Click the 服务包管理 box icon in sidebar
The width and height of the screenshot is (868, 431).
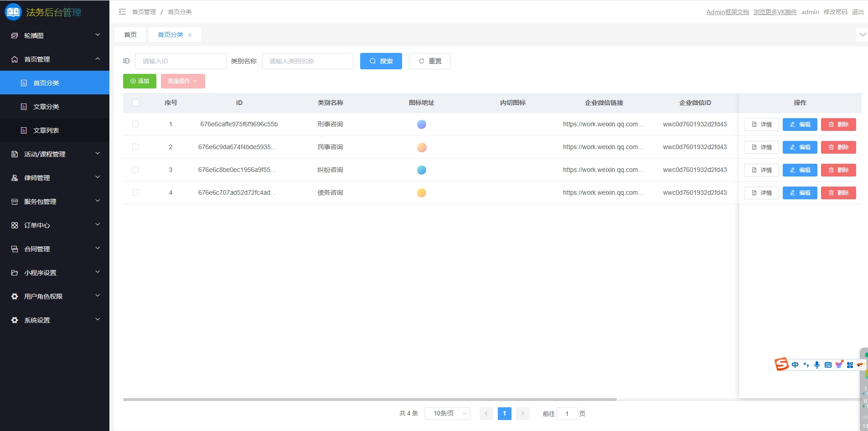[x=15, y=202]
